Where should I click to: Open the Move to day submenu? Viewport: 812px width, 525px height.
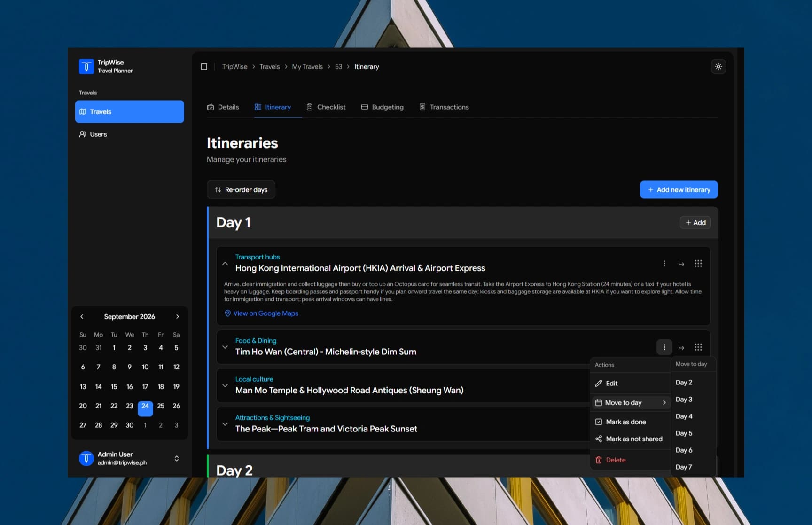(630, 403)
